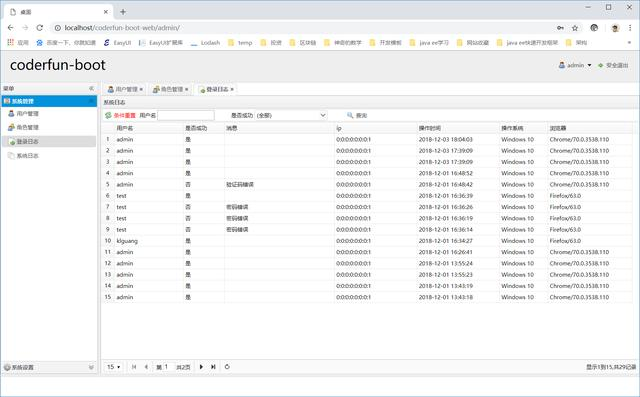Open the Lodash bookmark
The height and width of the screenshot is (397, 640).
pos(205,42)
